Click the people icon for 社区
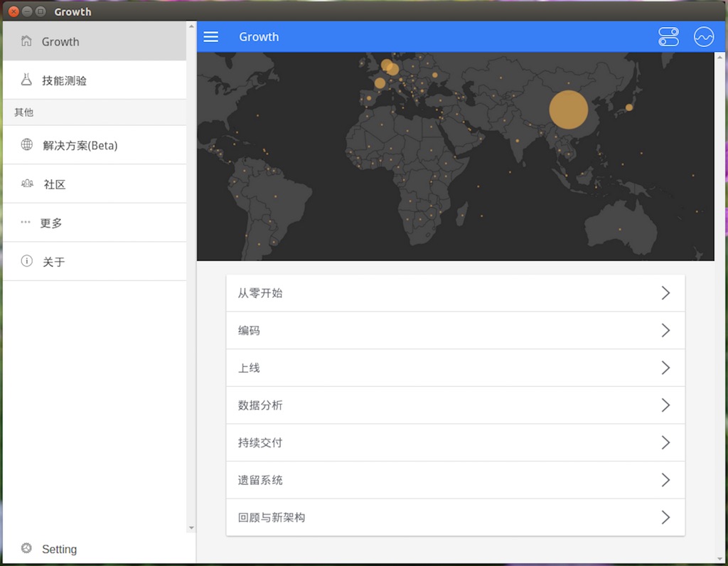The height and width of the screenshot is (566, 728). coord(28,183)
